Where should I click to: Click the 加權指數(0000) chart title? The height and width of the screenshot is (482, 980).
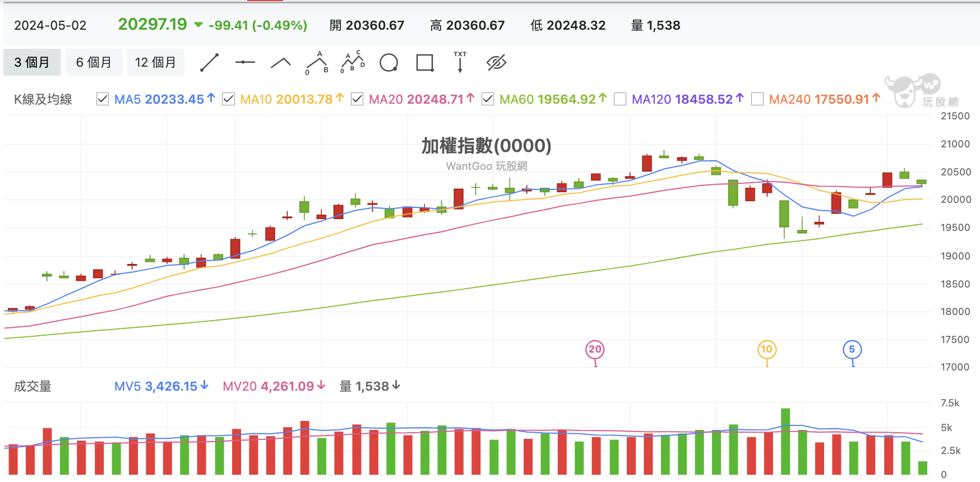pos(486,146)
